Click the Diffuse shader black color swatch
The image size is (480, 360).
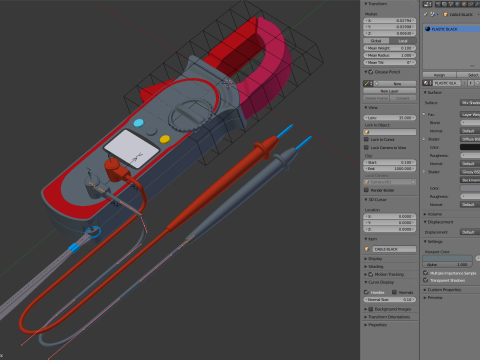470,147
